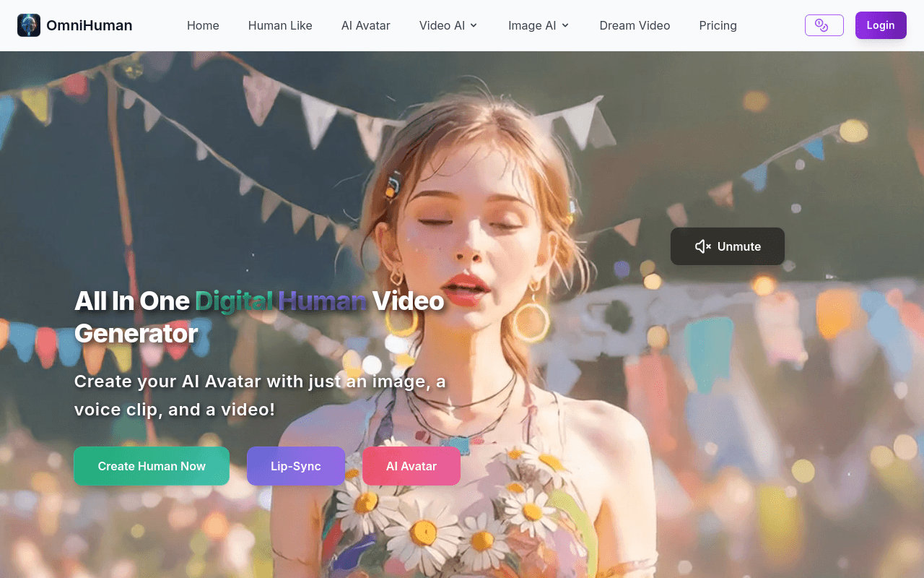Expand the Video AI chevron
The image size is (924, 578).
pos(474,25)
